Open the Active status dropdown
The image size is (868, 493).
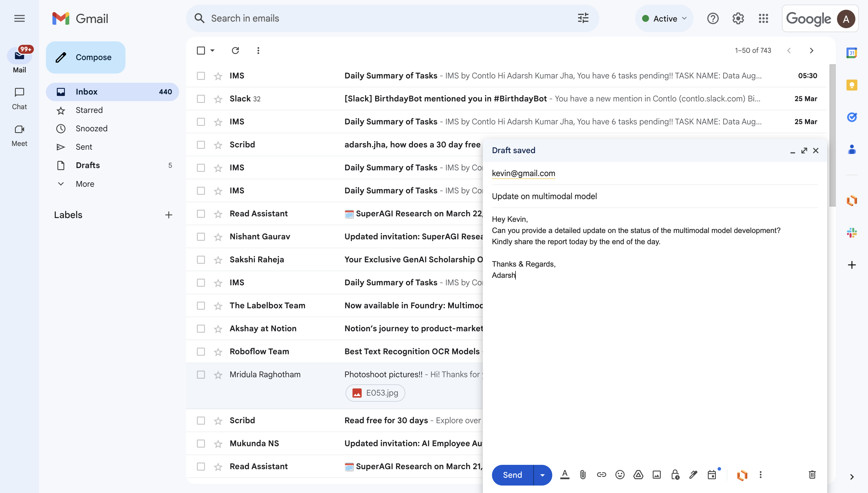[664, 18]
